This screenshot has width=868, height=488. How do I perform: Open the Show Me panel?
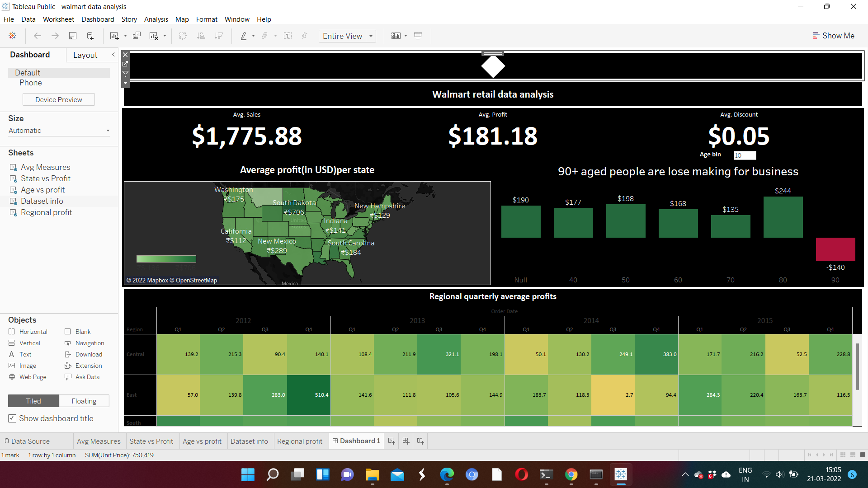tap(834, 35)
